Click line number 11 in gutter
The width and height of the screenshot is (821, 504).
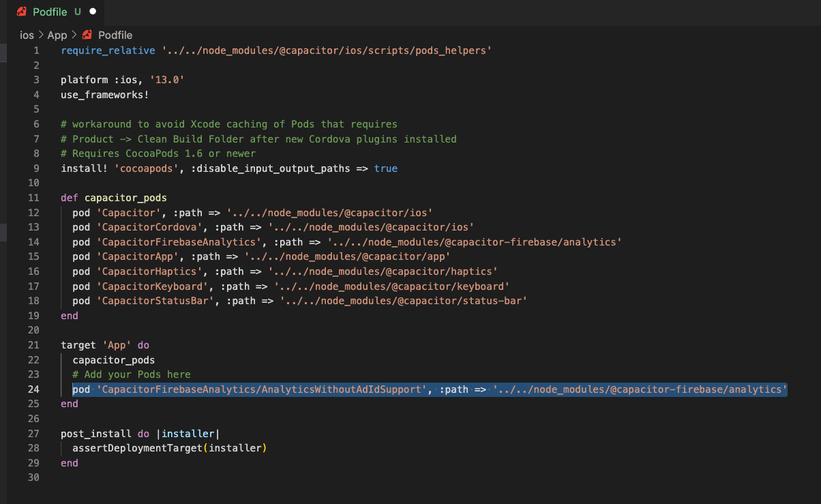click(34, 198)
